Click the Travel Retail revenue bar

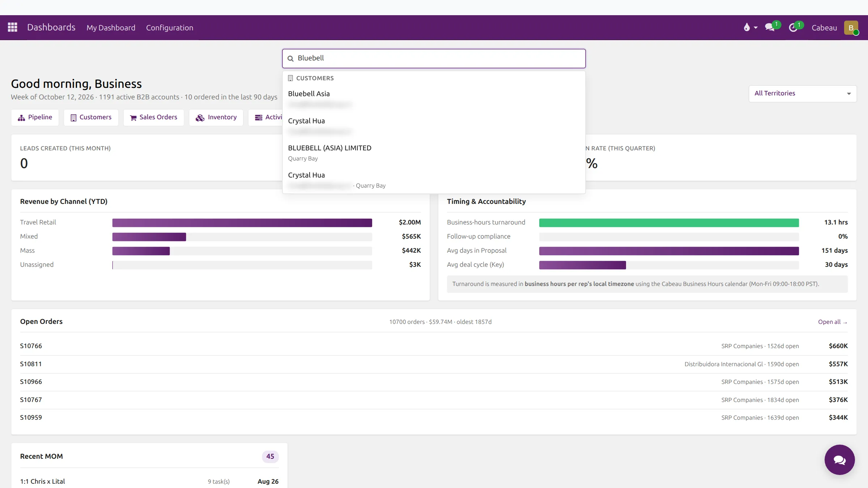pyautogui.click(x=242, y=223)
